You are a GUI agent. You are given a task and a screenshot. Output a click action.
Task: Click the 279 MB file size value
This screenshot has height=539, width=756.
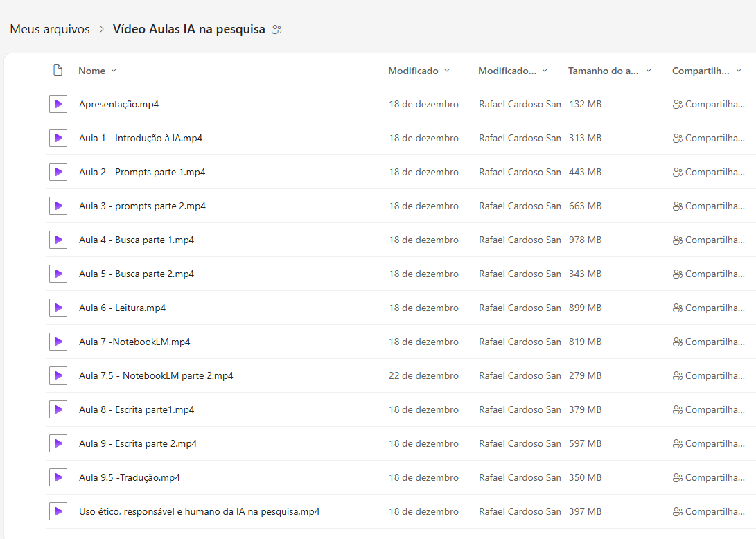point(585,375)
